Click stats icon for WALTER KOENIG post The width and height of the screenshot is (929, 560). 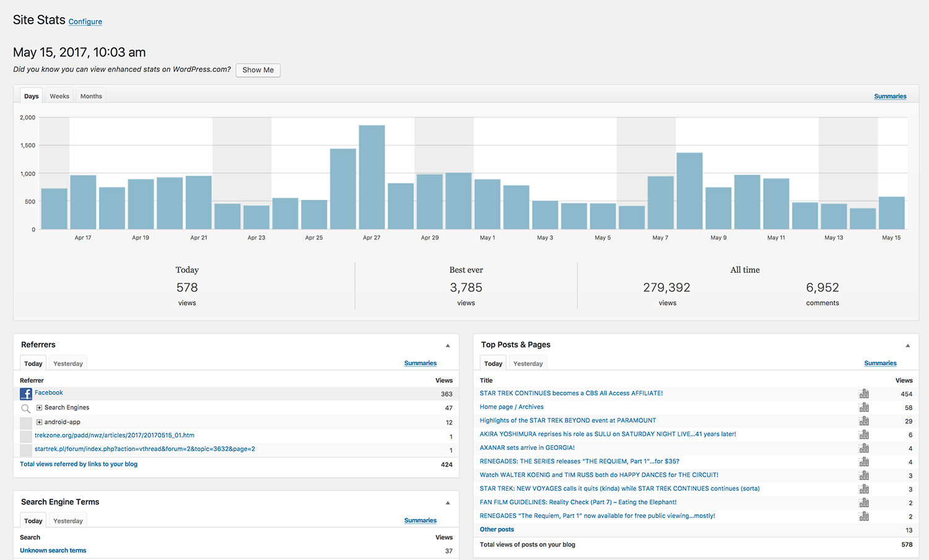[x=864, y=475]
